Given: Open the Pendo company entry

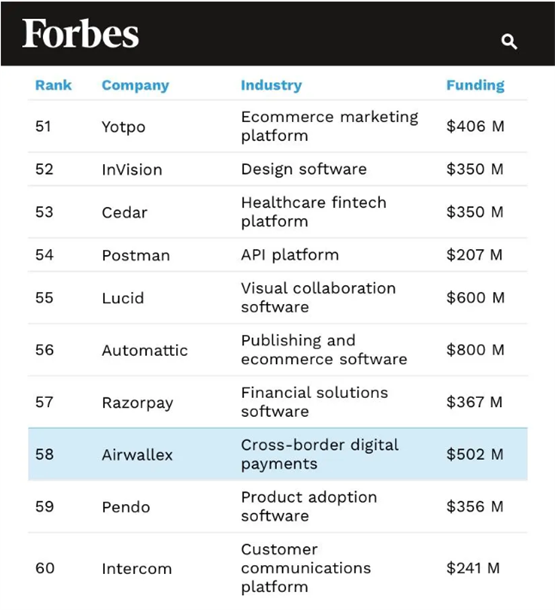Looking at the screenshot, I should (x=126, y=507).
